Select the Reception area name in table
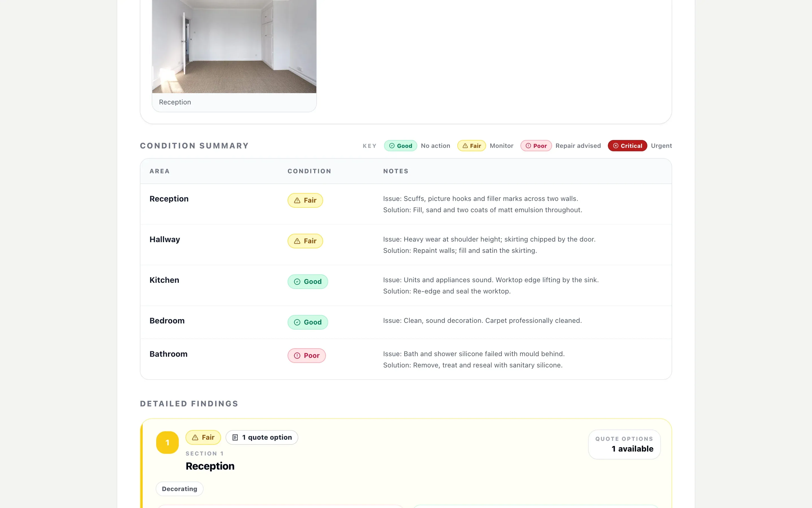The height and width of the screenshot is (508, 812). point(169,199)
